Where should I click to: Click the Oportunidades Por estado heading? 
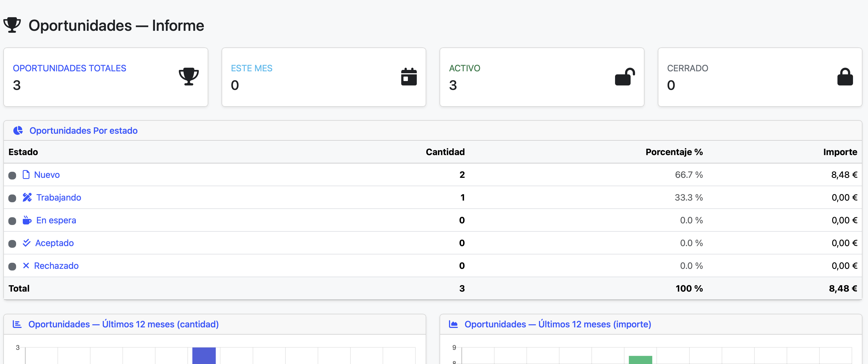[84, 131]
